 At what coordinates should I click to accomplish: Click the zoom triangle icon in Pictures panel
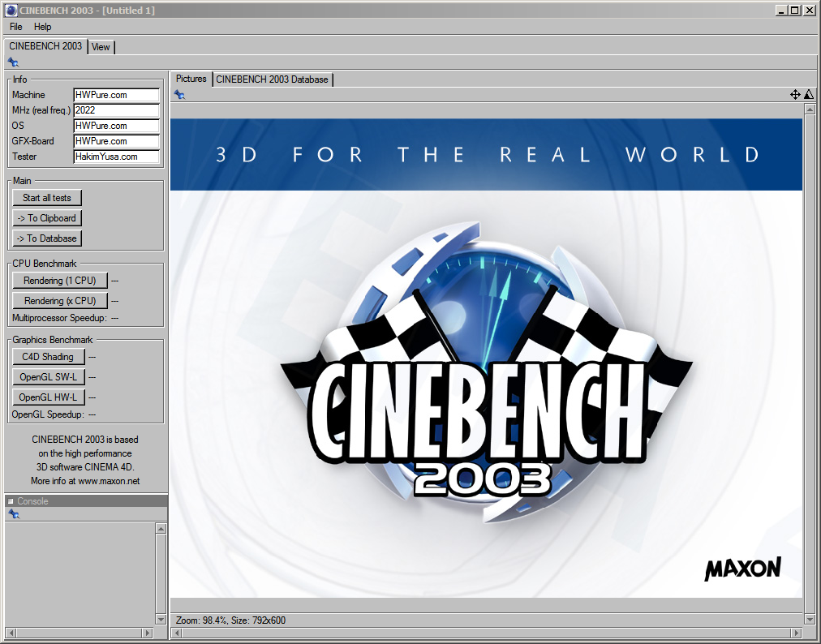pyautogui.click(x=809, y=94)
